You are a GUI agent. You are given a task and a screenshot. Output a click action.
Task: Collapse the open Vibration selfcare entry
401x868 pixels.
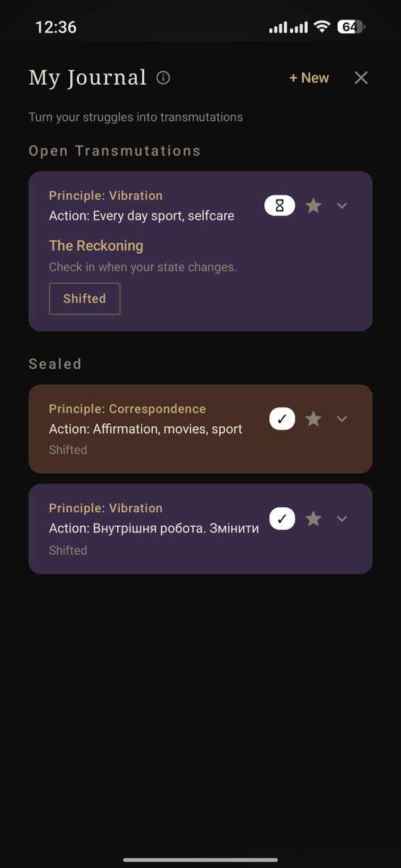pos(342,206)
